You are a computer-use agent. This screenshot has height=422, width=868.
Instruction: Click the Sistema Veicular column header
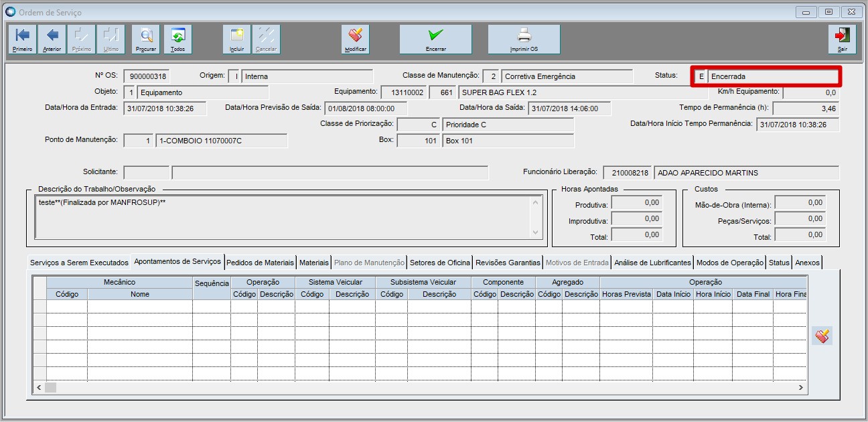[336, 283]
